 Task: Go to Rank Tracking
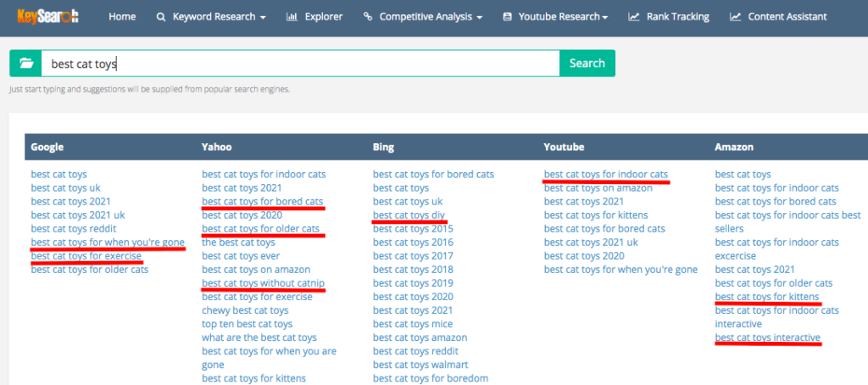click(x=677, y=17)
